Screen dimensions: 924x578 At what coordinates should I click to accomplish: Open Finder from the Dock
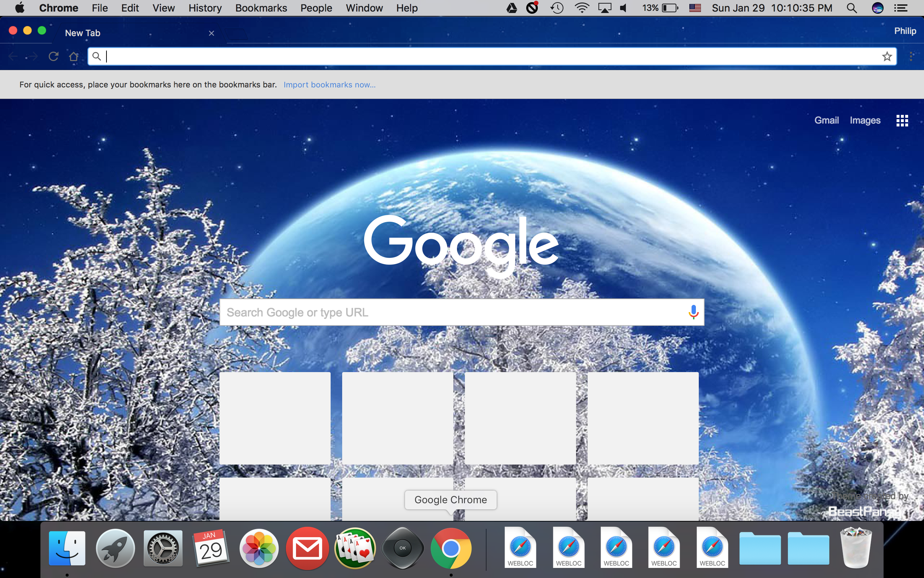coord(67,548)
